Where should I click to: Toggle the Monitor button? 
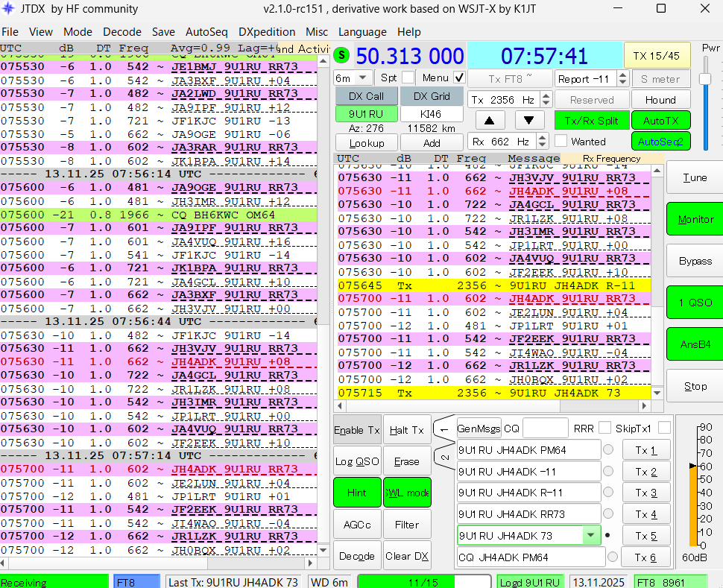tap(695, 219)
